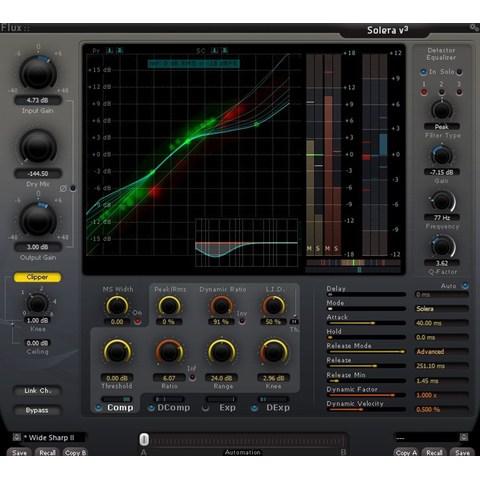This screenshot has height=480, width=480.
Task: Click the Input Gain 4.73 dB field
Action: point(37,100)
